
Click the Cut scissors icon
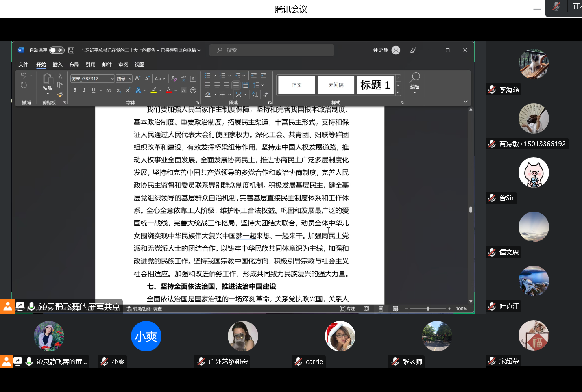pos(60,76)
